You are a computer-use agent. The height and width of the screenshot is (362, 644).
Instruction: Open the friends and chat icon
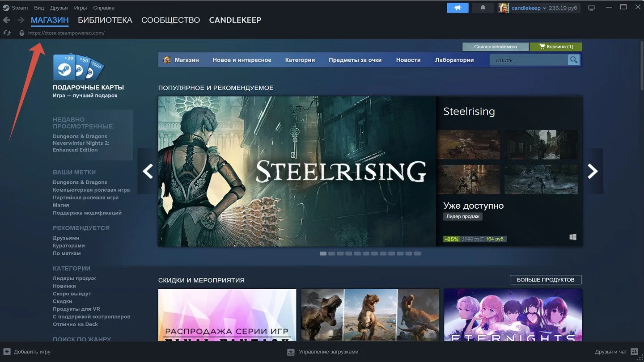635,352
